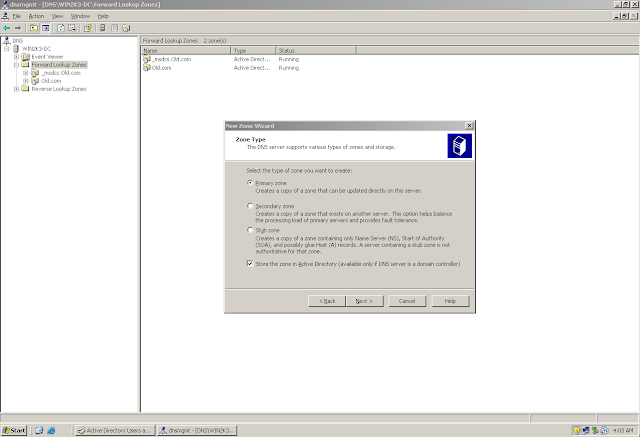Sort list by the Status column header
Viewport: 640px width, 437px height.
316,51
